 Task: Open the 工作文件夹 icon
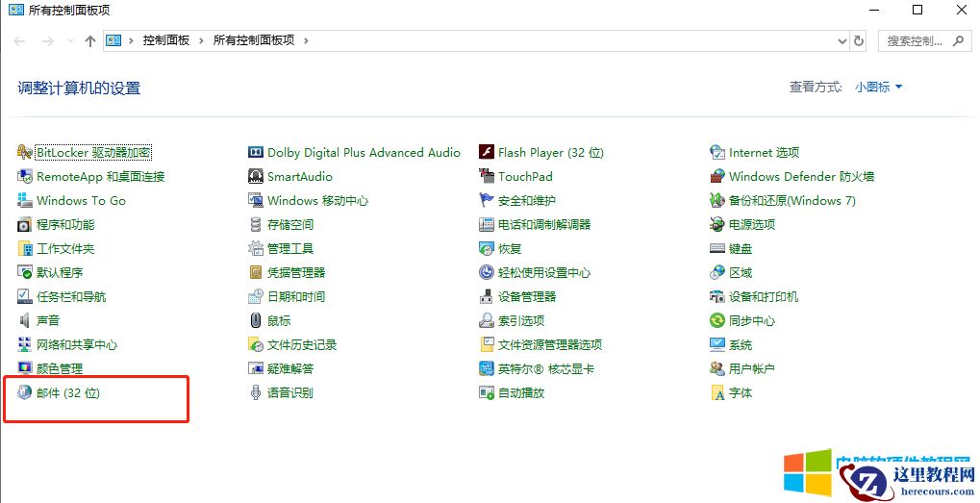coord(24,248)
